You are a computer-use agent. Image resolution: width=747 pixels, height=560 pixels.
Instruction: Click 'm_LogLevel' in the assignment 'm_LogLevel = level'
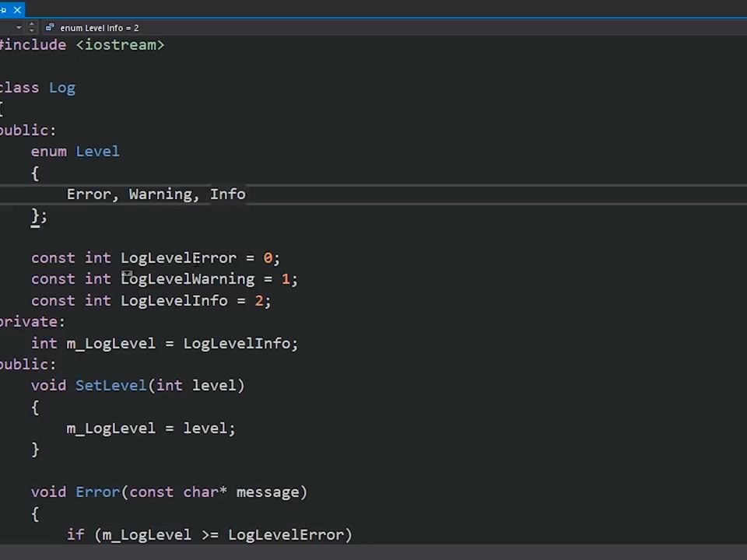pyautogui.click(x=111, y=429)
